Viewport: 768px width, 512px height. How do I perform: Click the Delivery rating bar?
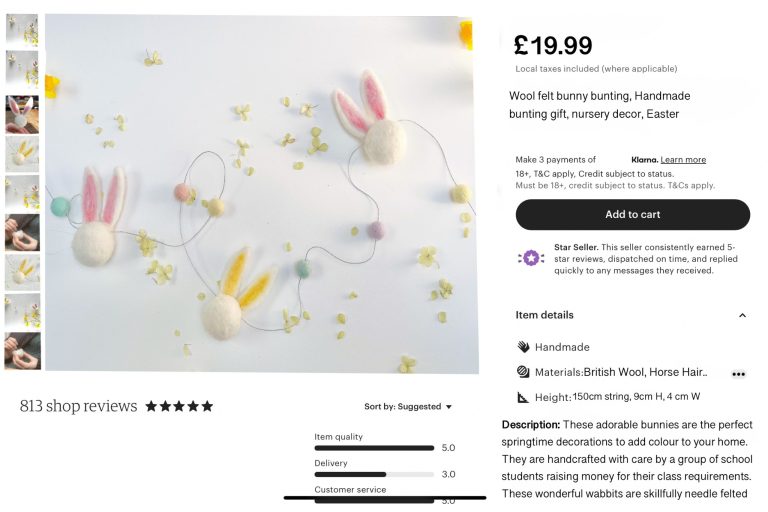click(x=374, y=474)
